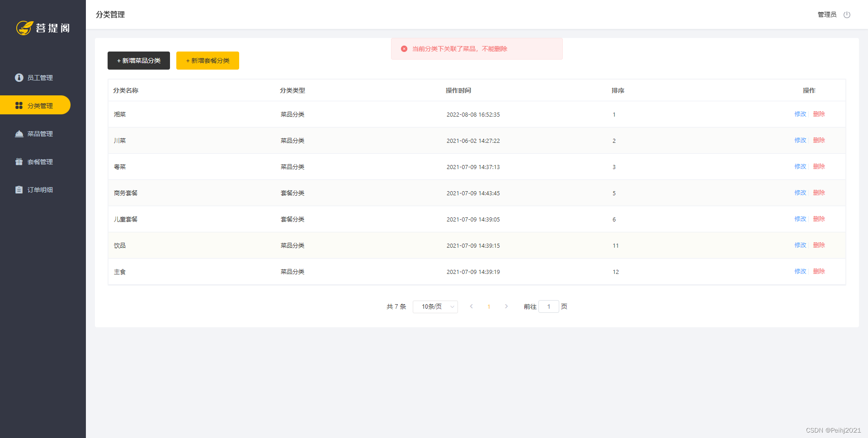Click the 主食 name cell

(x=120, y=272)
